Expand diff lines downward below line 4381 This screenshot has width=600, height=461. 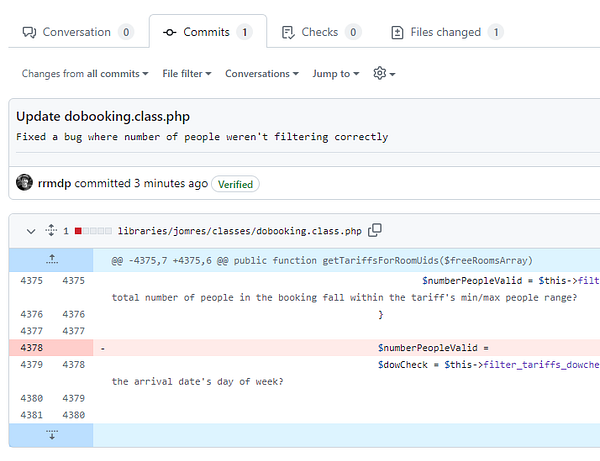52,435
